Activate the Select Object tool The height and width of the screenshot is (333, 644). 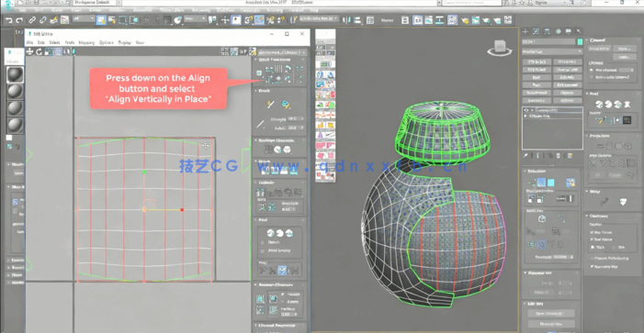(x=101, y=19)
